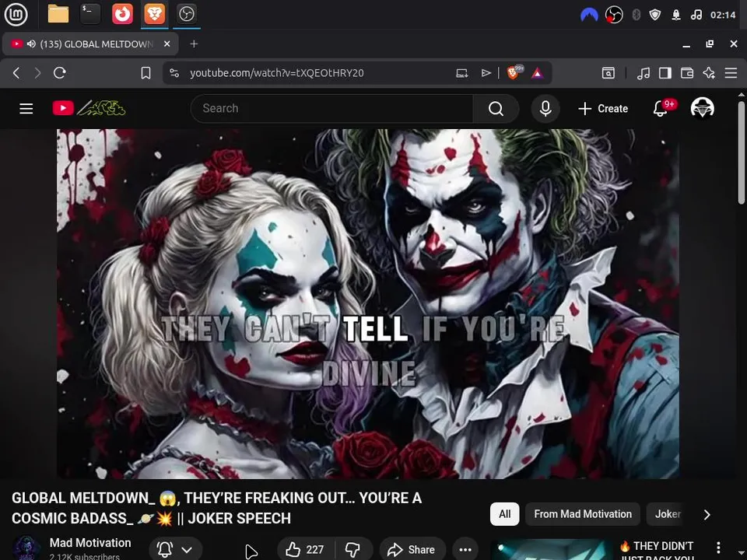Open the account avatar menu
Screen dimensions: 747x560
click(702, 109)
